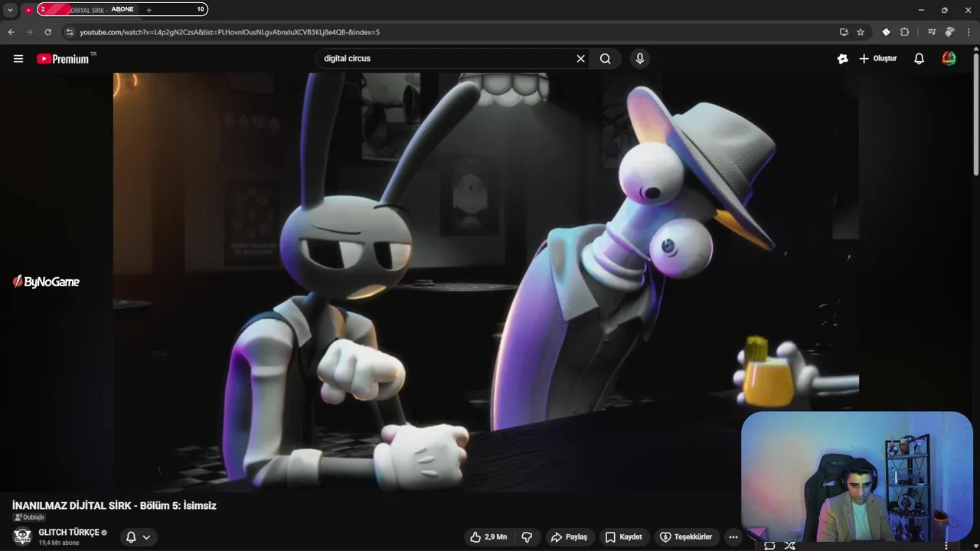The image size is (980, 551).
Task: Save the video with Kaydet
Action: (624, 537)
